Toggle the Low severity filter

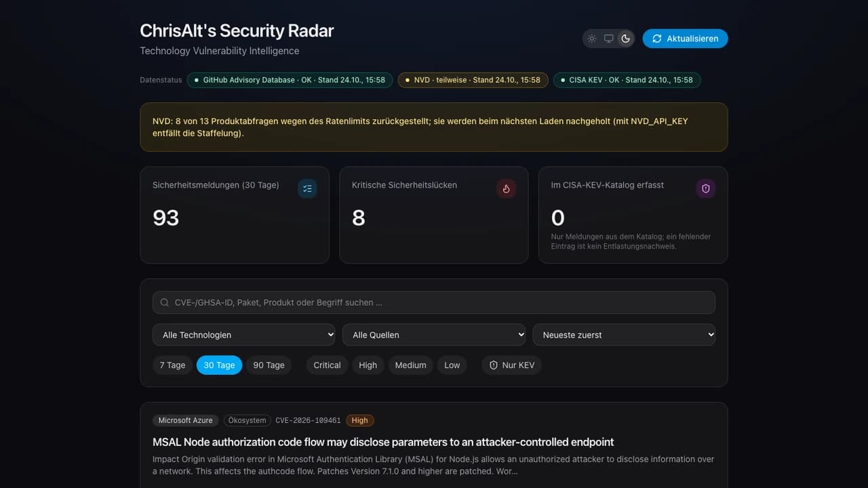(452, 365)
